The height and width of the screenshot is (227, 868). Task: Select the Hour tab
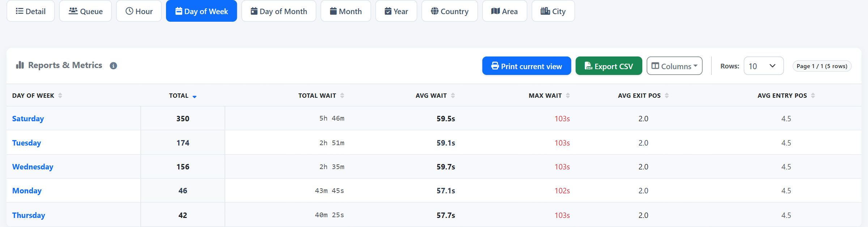coord(139,11)
